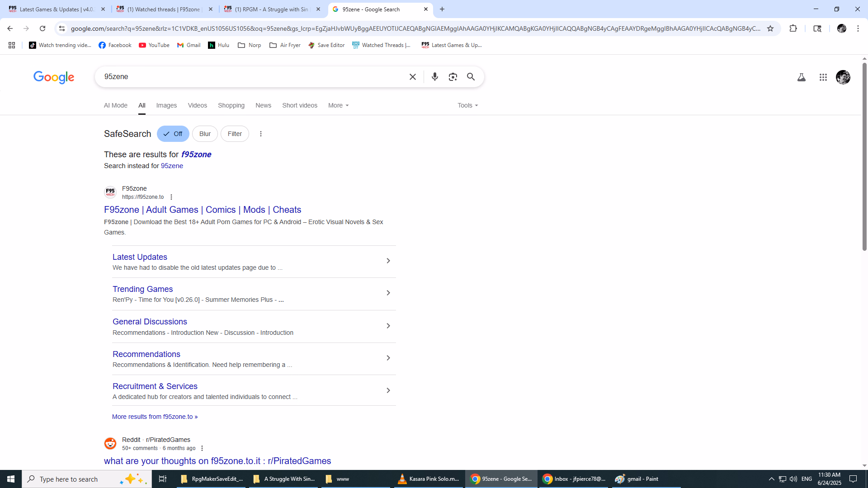Image resolution: width=868 pixels, height=488 pixels.
Task: Switch to Videos results tab
Action: 198,105
